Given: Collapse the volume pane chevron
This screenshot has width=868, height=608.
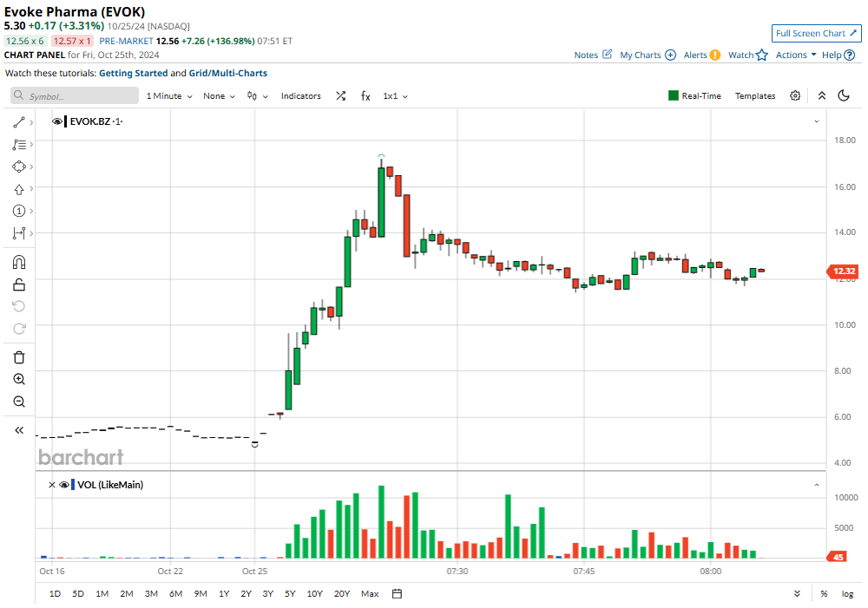Looking at the screenshot, I should tap(817, 485).
